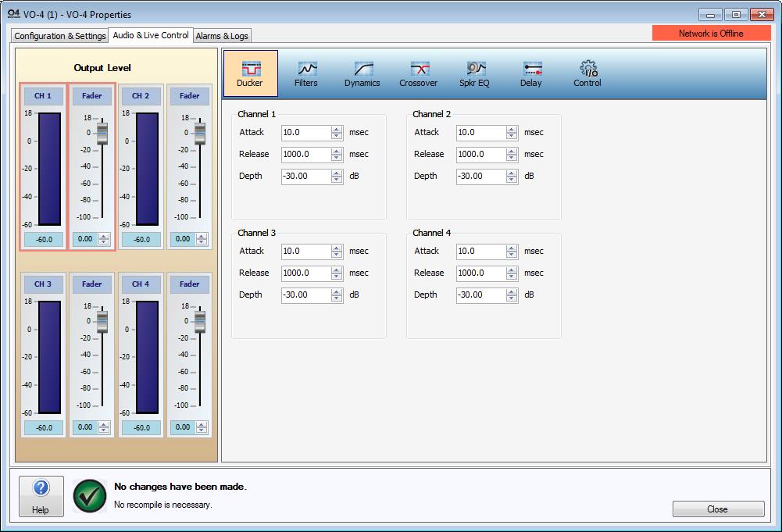Adjust CH 2 fader value spinner
The width and height of the screenshot is (782, 532).
(x=202, y=239)
